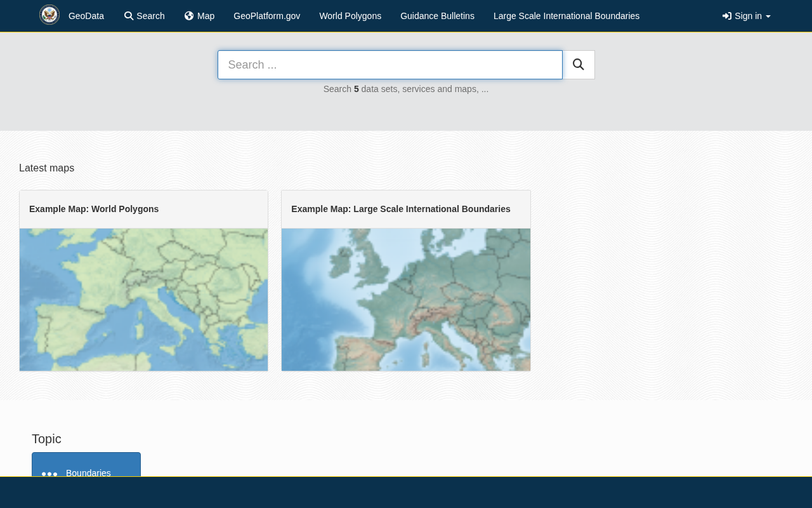The image size is (812, 508).
Task: Select the Boundaries topic button
Action: [86, 465]
